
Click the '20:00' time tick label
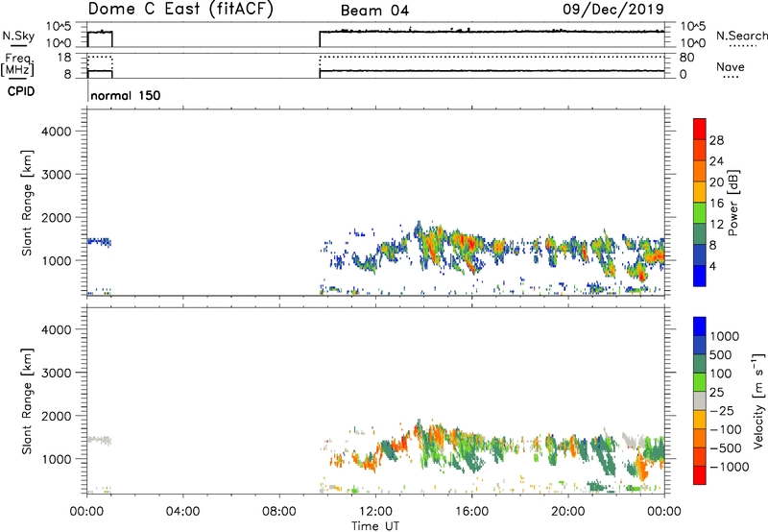(x=567, y=512)
